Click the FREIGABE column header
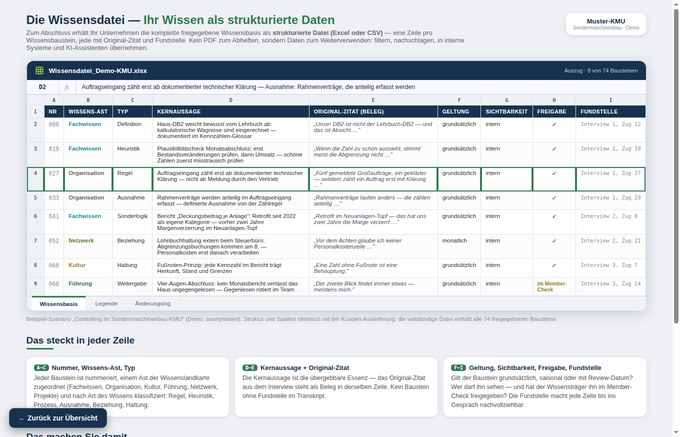Screen dimensions: 680x437 (554, 111)
